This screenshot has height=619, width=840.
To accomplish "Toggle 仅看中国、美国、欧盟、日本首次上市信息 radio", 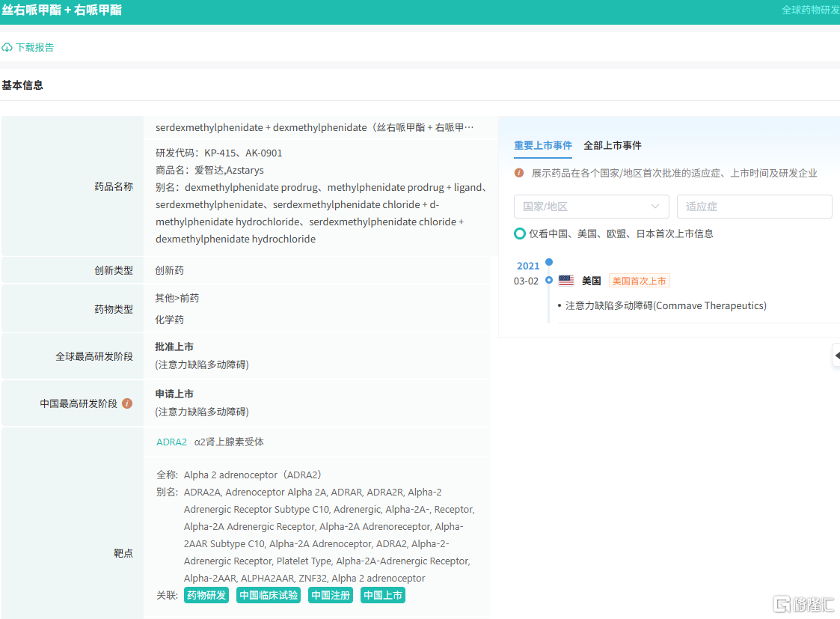I will [x=520, y=234].
